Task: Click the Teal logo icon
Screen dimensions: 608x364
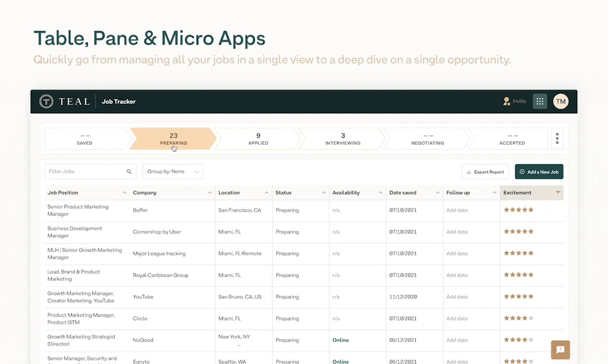Action: point(46,101)
